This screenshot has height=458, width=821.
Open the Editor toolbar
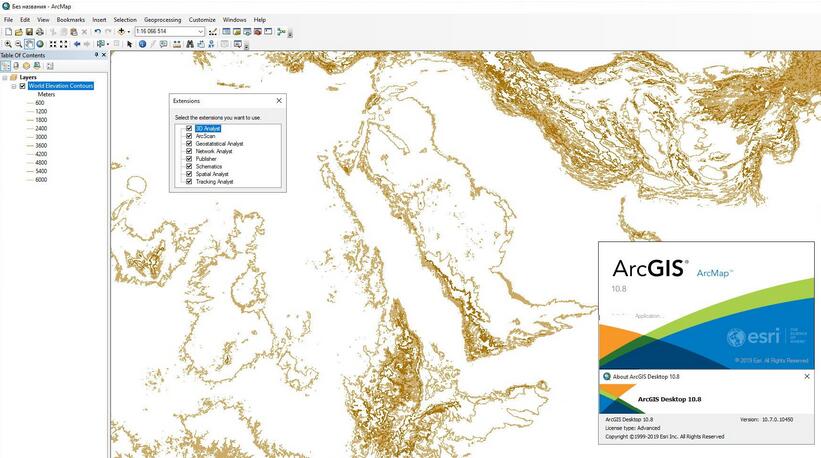pyautogui.click(x=213, y=32)
